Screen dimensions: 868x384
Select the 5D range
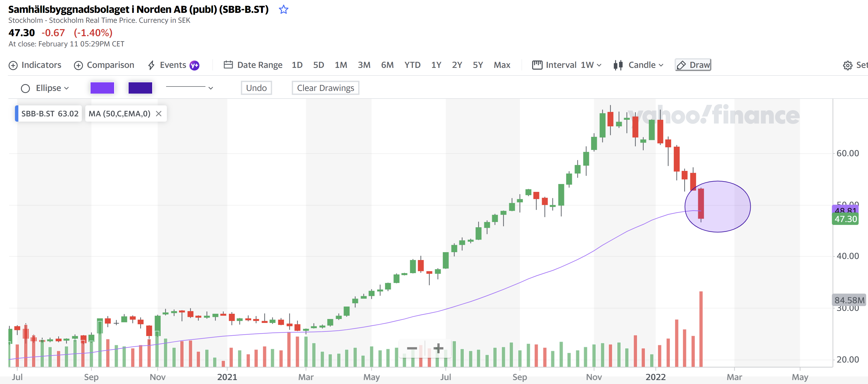pyautogui.click(x=319, y=65)
